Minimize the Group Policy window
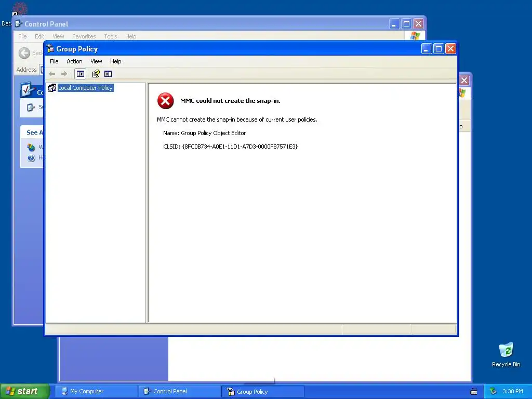This screenshot has height=399, width=532. [x=427, y=49]
